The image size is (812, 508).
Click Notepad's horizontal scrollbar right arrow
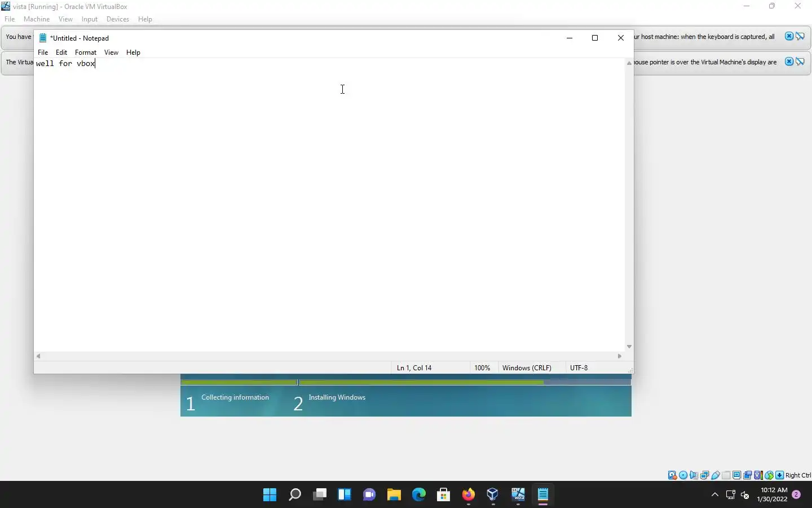click(620, 356)
